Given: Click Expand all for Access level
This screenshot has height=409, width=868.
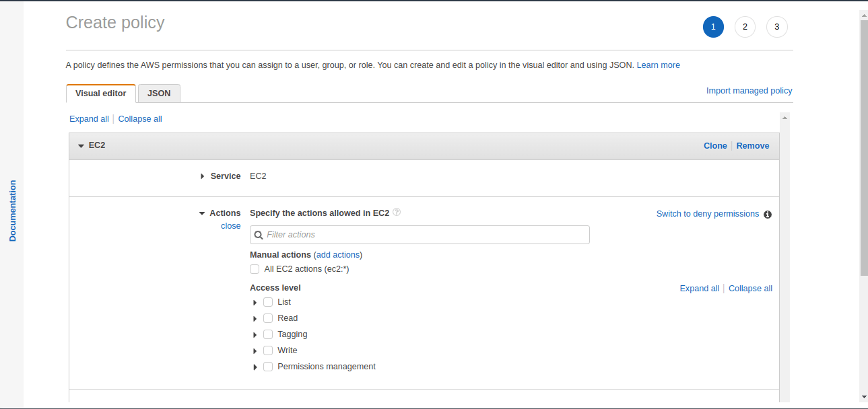Looking at the screenshot, I should point(700,289).
